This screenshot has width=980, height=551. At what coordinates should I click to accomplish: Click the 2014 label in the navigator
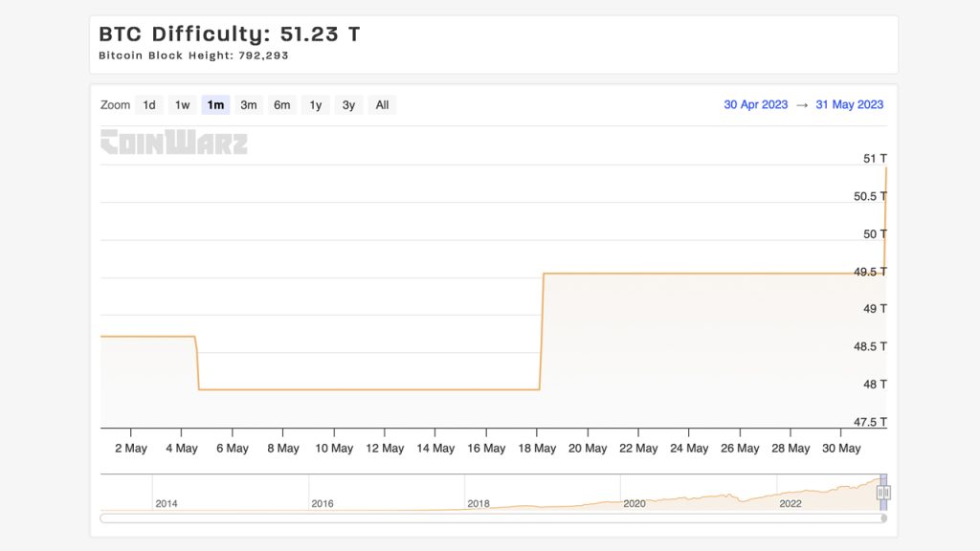(167, 503)
